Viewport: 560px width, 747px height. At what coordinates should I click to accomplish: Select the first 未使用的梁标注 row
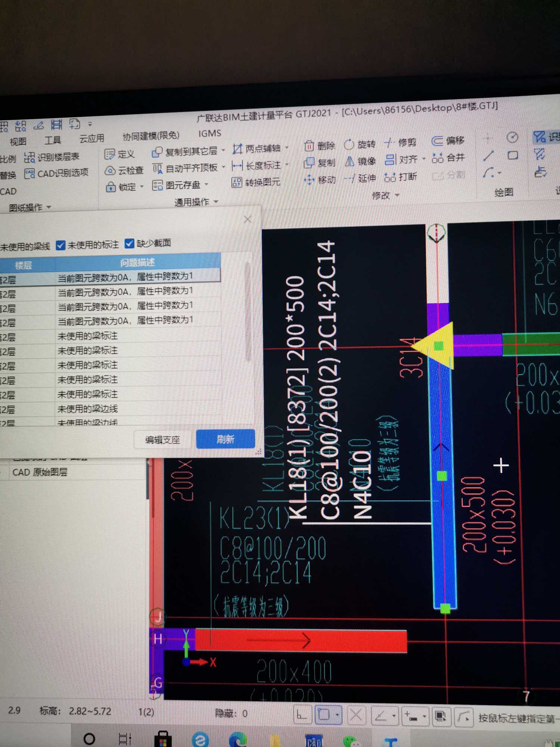coord(110,336)
